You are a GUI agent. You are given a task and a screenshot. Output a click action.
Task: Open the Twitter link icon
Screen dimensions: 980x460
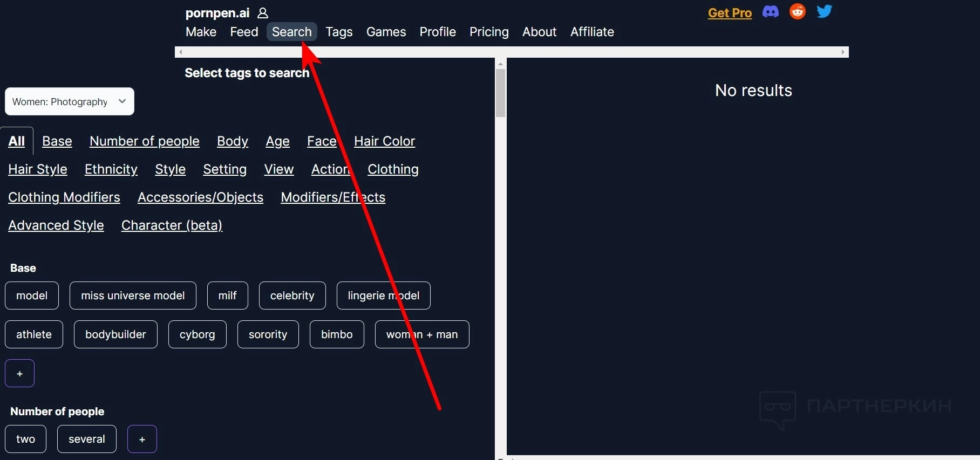coord(825,11)
